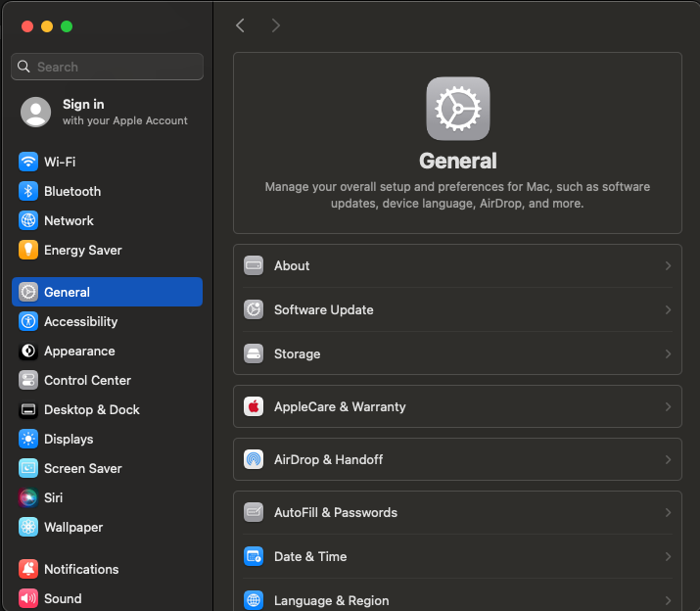Click the Network globe icon in the sidebar
The image size is (700, 611).
point(28,220)
